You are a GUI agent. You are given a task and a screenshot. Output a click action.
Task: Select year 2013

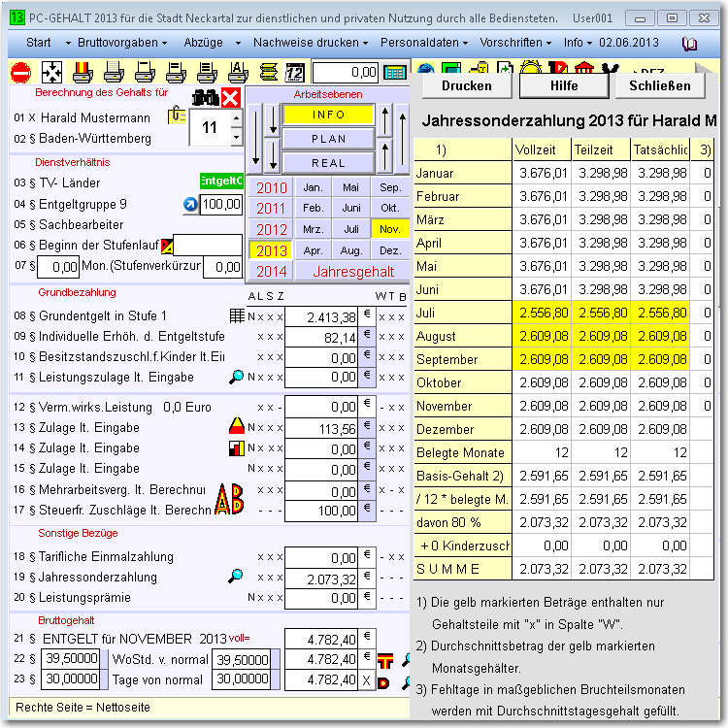[x=271, y=250]
